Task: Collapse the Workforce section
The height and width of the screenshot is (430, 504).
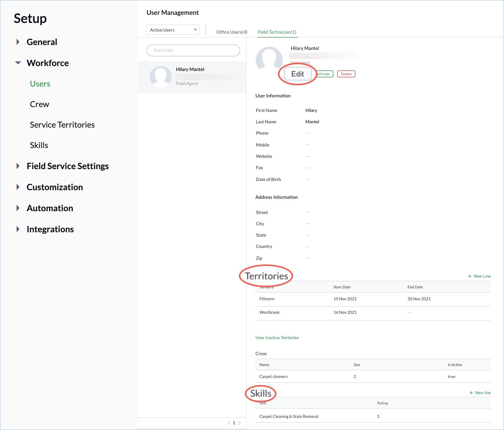Action: tap(18, 63)
